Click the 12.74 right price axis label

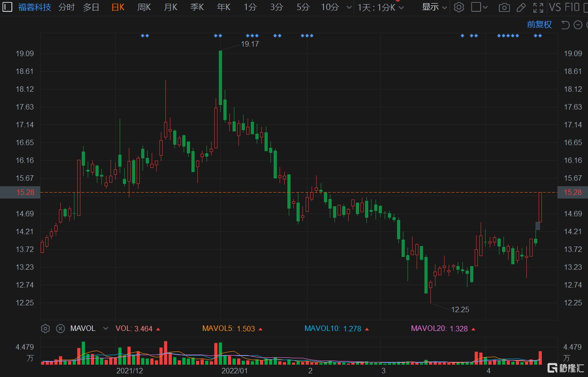573,285
